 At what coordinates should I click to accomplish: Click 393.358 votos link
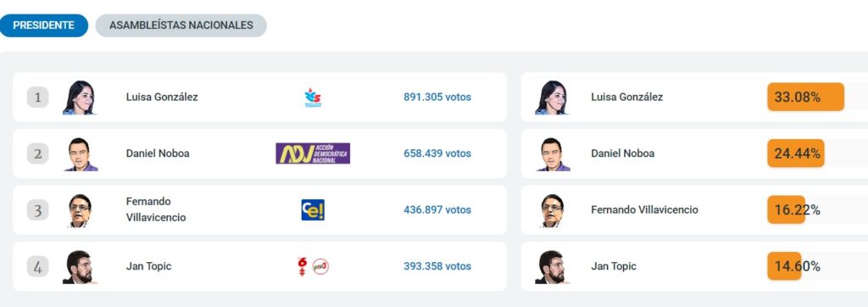pos(437,266)
